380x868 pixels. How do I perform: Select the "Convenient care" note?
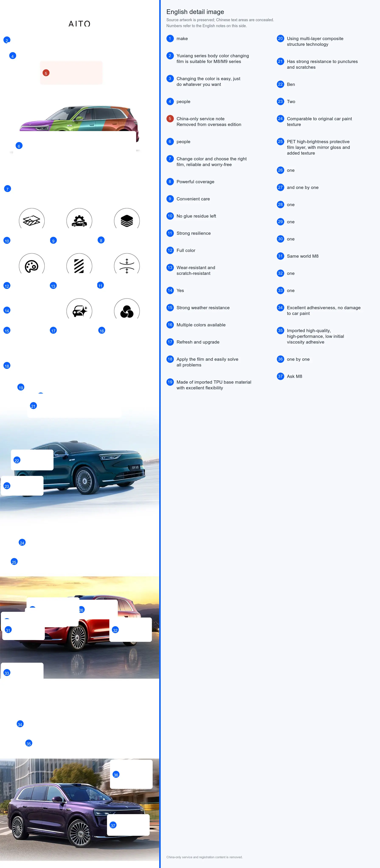[193, 199]
